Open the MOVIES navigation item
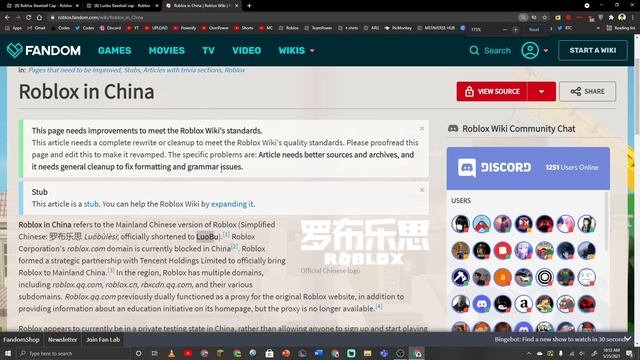 point(167,50)
